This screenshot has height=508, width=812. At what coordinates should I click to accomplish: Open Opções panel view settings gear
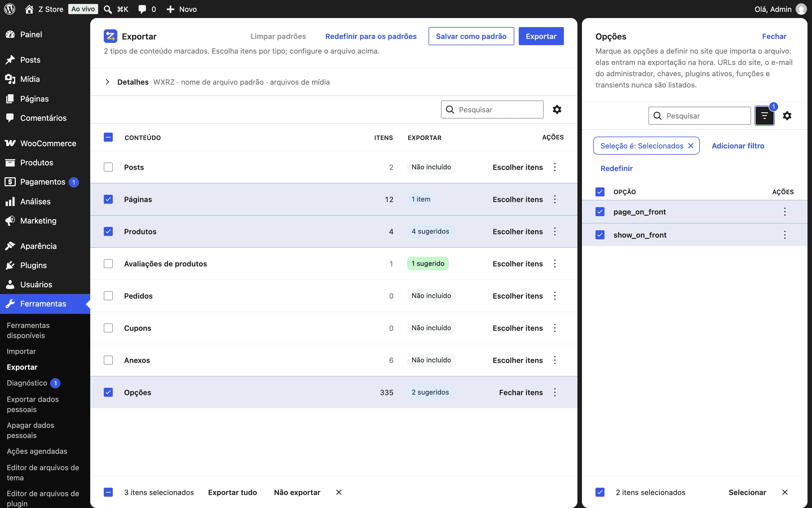(787, 116)
